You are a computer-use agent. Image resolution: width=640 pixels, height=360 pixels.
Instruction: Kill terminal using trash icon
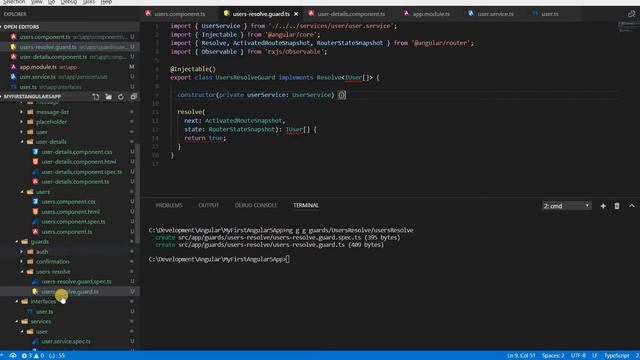tap(617, 206)
